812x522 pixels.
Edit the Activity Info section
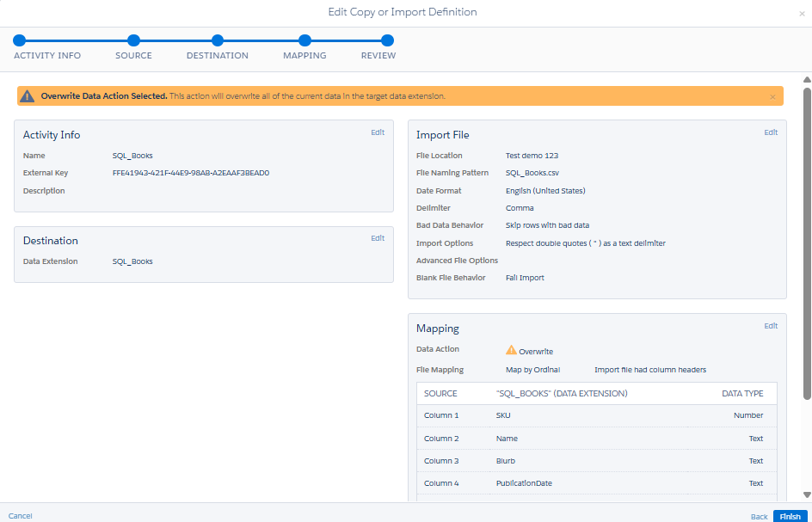click(378, 132)
